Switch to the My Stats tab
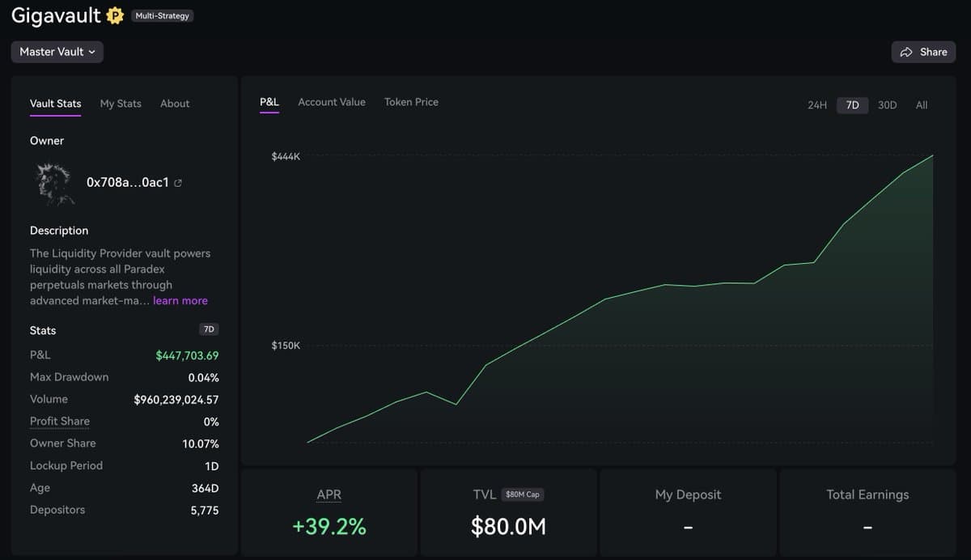 pos(120,104)
